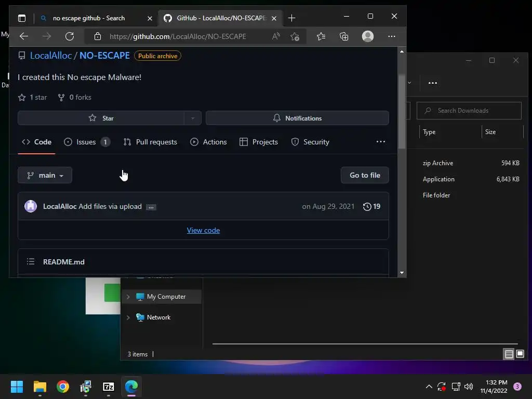Show hidden system tray icons chevron
This screenshot has width=532, height=399.
click(429, 387)
